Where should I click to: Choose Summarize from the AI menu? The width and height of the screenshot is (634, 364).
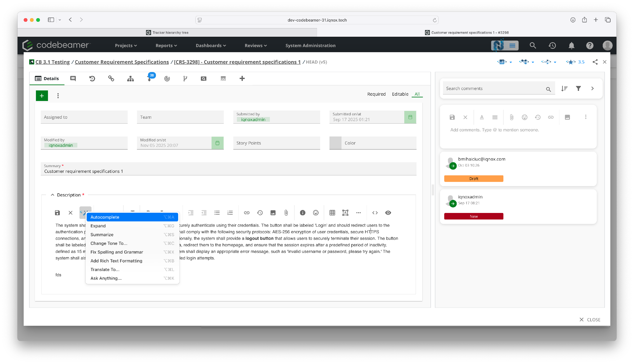click(102, 234)
